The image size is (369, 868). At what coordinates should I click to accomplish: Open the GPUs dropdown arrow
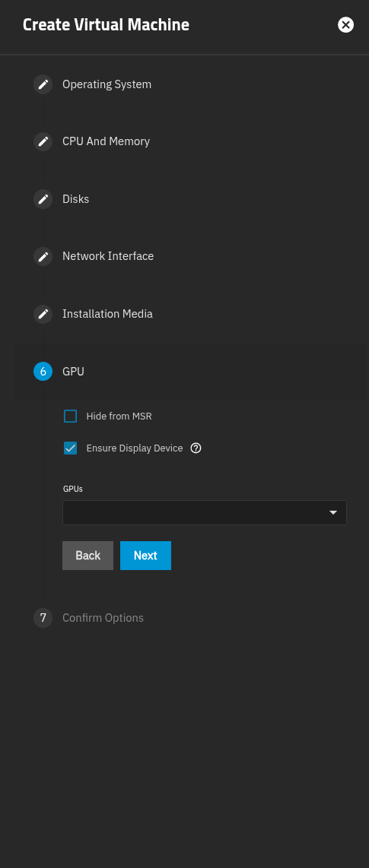point(333,513)
